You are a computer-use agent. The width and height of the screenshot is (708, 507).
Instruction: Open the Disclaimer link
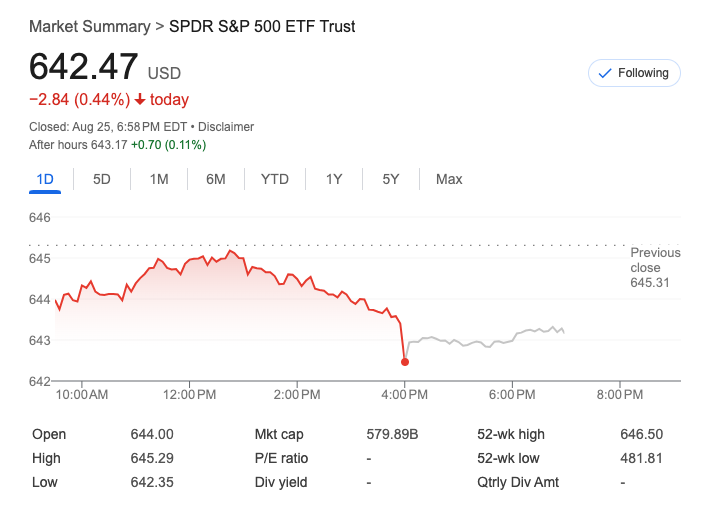[x=226, y=127]
